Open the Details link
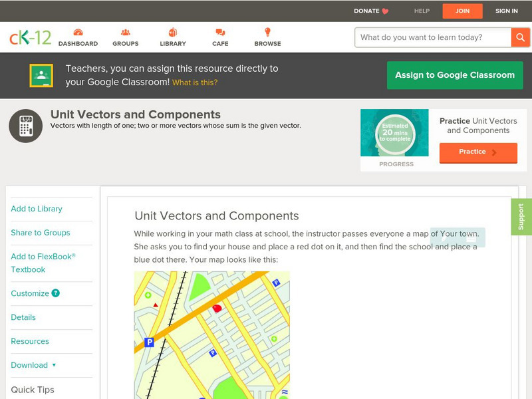The width and height of the screenshot is (532, 399). pos(23,317)
